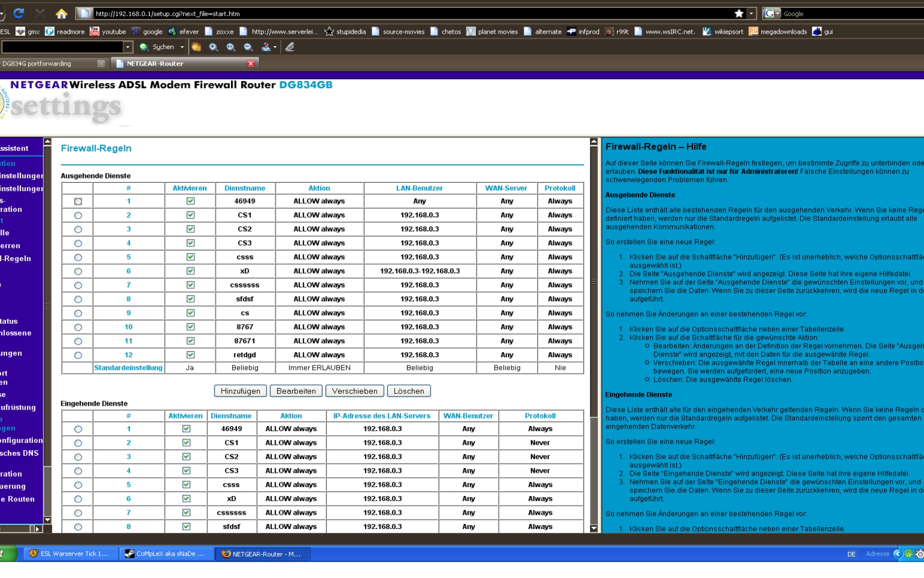The image size is (924, 578).
Task: Expand the Google search engine selector
Action: tap(778, 13)
